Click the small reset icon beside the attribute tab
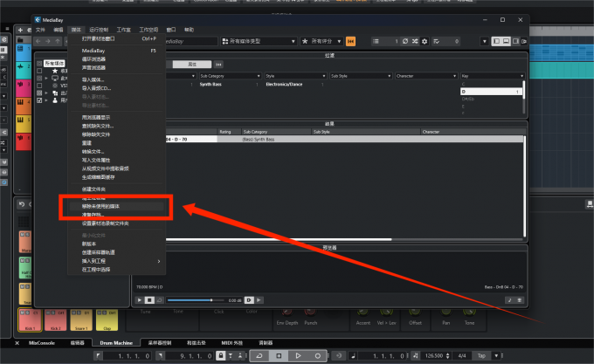 (x=218, y=65)
